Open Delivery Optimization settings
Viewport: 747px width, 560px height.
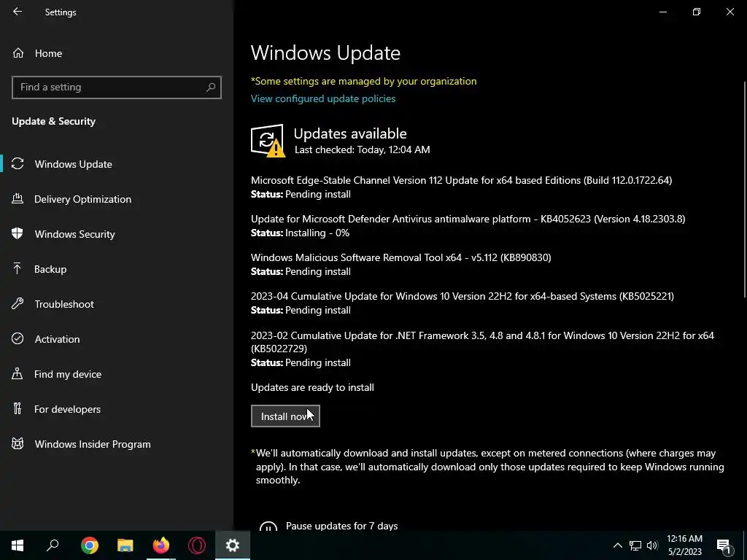click(x=82, y=199)
